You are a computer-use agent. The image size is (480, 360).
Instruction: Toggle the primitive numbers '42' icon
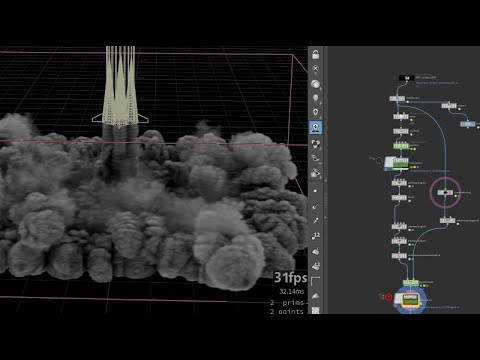pos(315,266)
